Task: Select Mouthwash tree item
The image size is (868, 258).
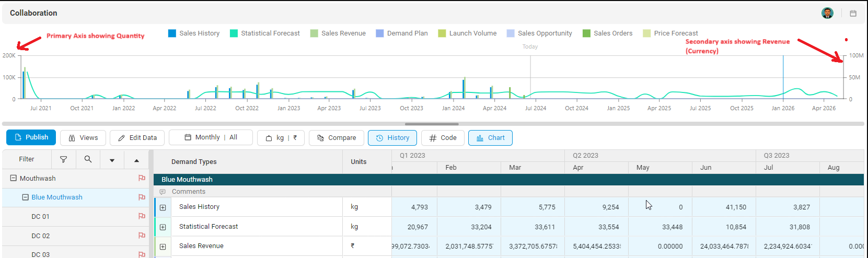Action: (38, 178)
